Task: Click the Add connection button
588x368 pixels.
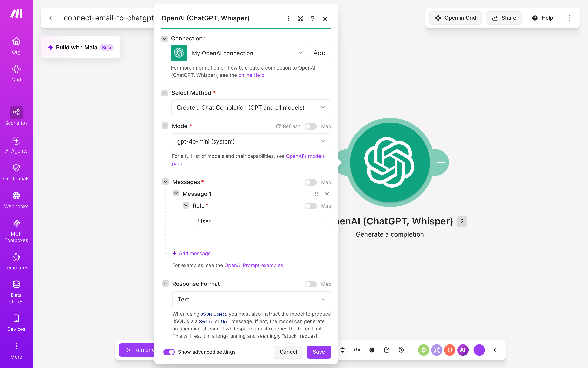Action: coord(319,53)
